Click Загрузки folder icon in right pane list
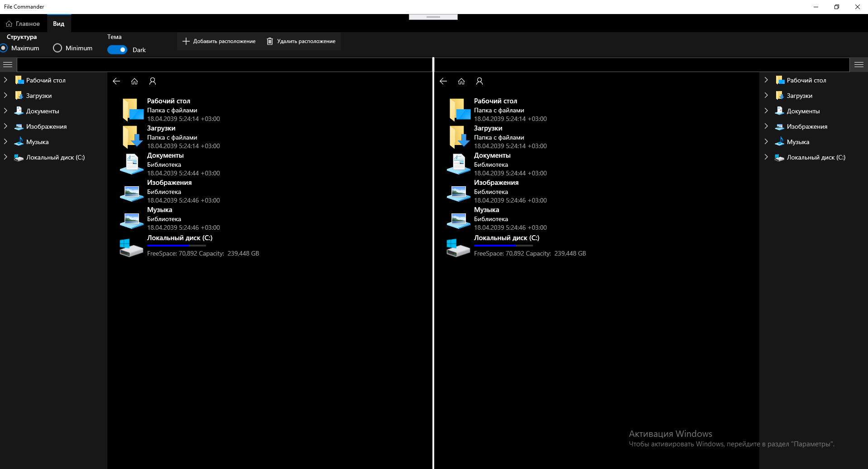Screen dimensions: 868x469 tap(459, 137)
